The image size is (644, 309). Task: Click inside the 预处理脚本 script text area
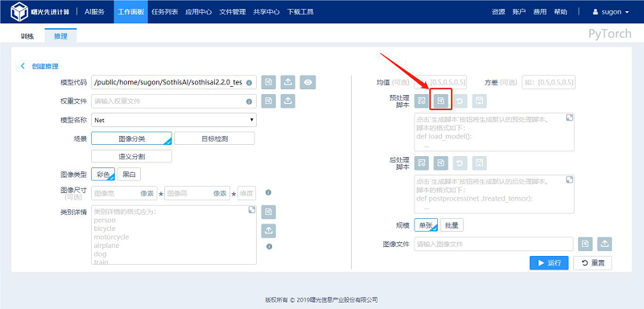(x=494, y=132)
